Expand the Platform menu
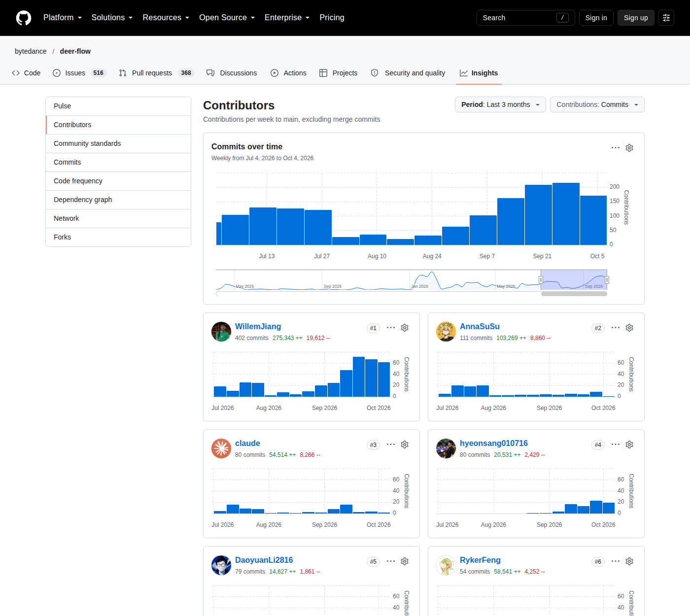Image resolution: width=690 pixels, height=616 pixels. coord(63,18)
